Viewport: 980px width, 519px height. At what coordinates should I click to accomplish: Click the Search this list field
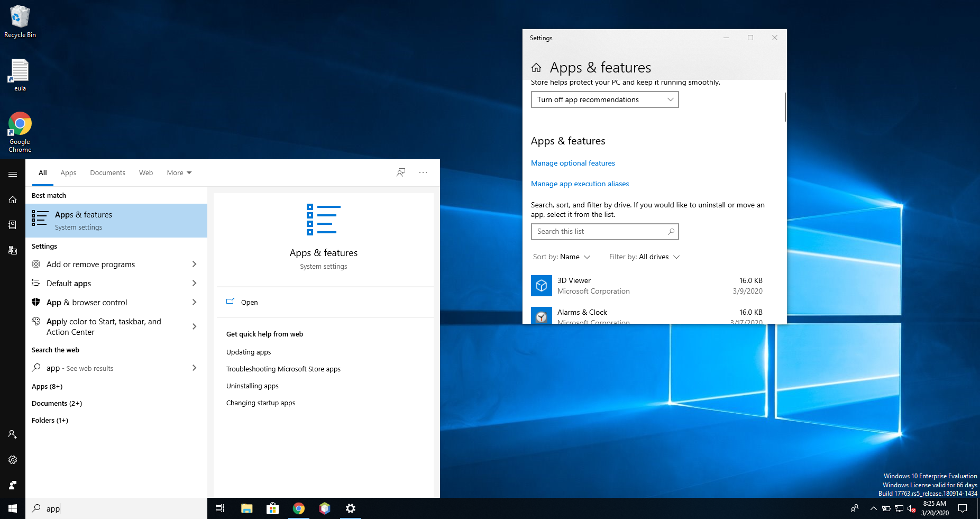[605, 232]
